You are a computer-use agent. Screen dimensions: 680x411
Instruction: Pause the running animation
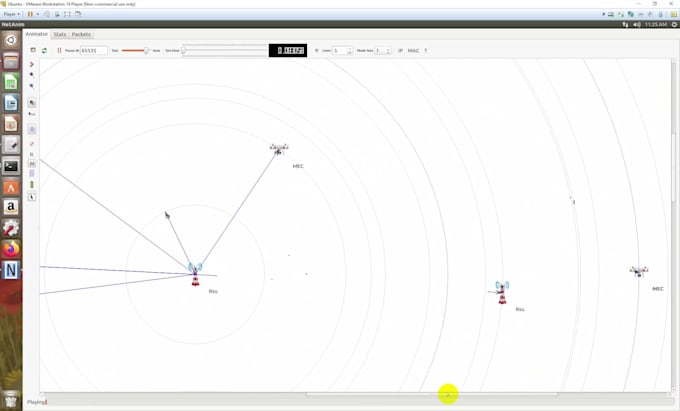(59, 50)
